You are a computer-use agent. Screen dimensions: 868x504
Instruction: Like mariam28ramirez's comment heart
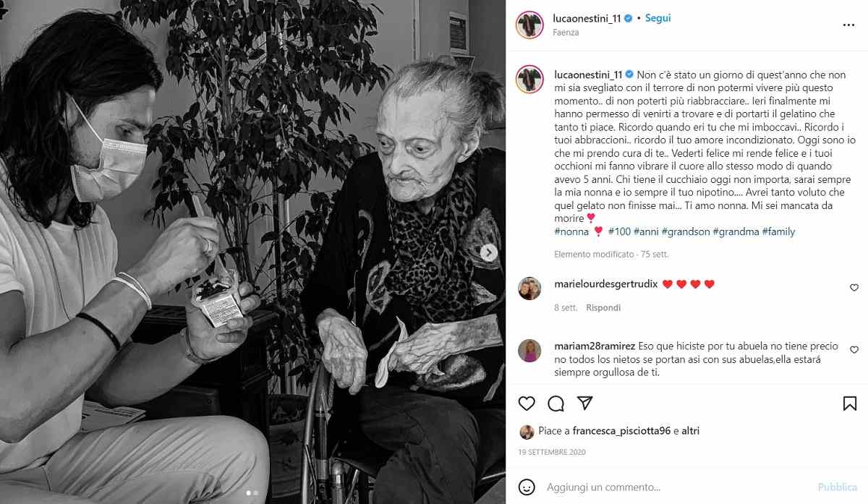854,350
